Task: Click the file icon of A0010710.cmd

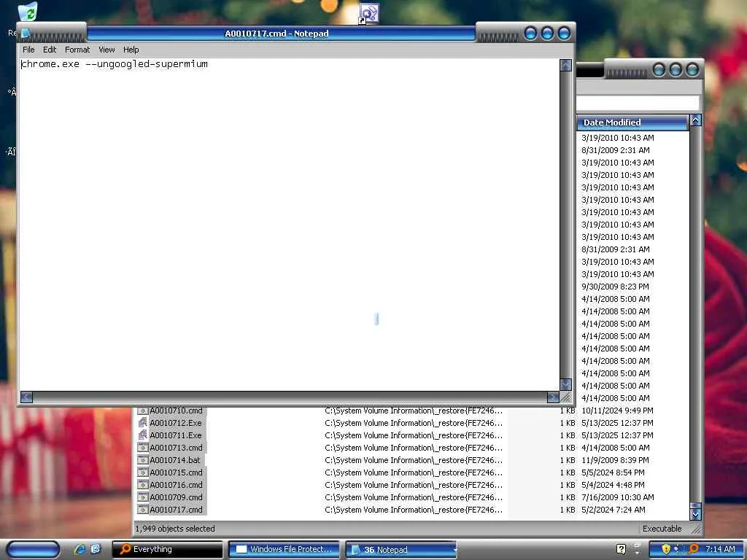Action: pos(142,411)
